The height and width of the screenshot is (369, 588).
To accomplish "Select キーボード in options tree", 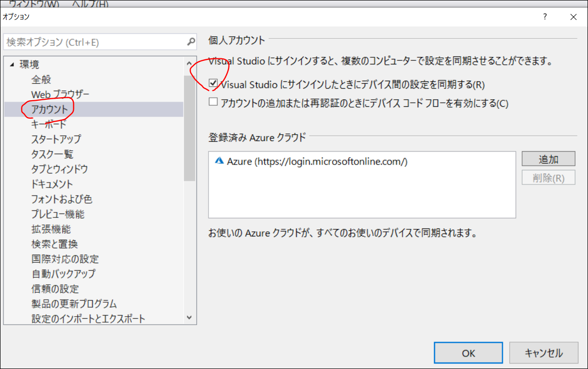I will (49, 124).
